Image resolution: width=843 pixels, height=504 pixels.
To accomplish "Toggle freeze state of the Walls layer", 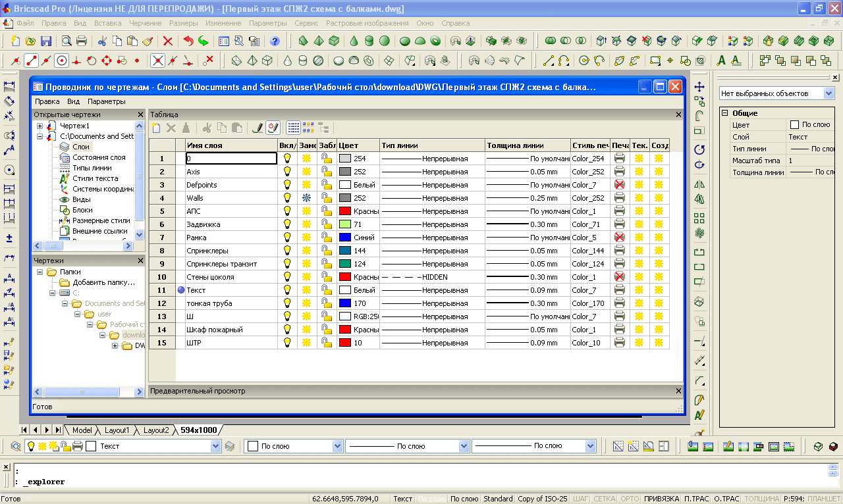I will 306,198.
